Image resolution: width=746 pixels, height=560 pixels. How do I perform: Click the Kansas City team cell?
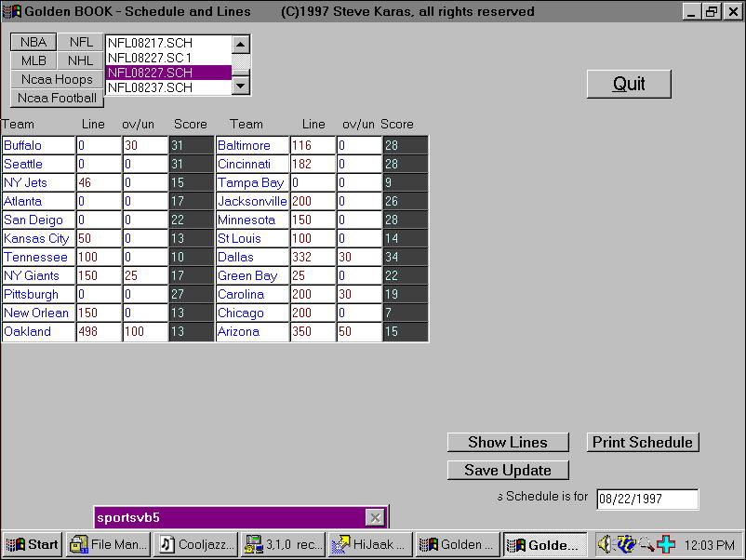pos(39,238)
